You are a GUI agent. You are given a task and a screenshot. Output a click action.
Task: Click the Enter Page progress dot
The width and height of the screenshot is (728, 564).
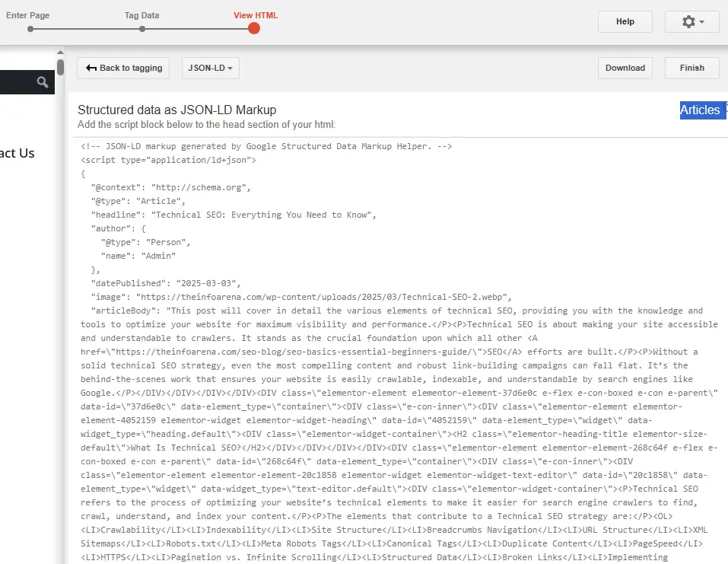point(30,29)
